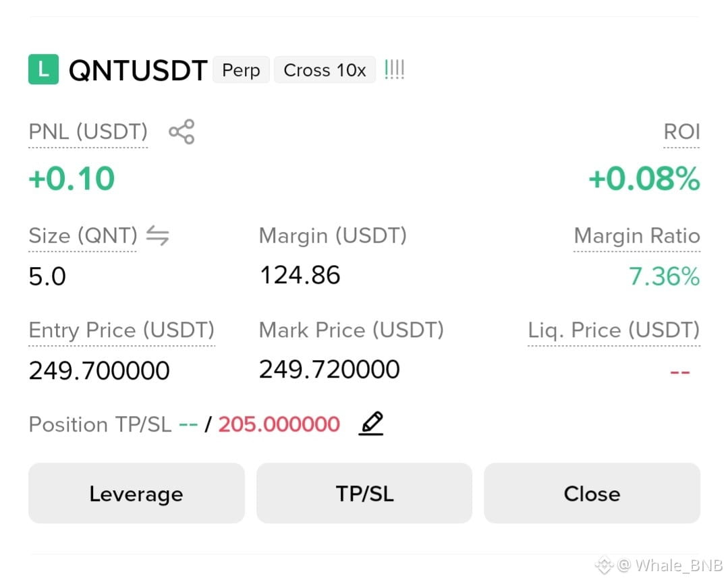Viewport: 728px width, 582px height.
Task: Tap the Perp contract type tag
Action: (x=241, y=70)
